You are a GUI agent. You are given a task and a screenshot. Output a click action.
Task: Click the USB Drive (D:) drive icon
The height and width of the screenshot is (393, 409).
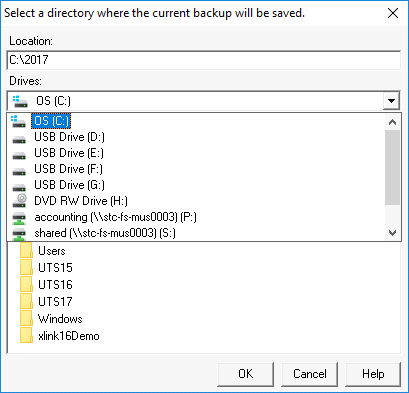[19, 137]
